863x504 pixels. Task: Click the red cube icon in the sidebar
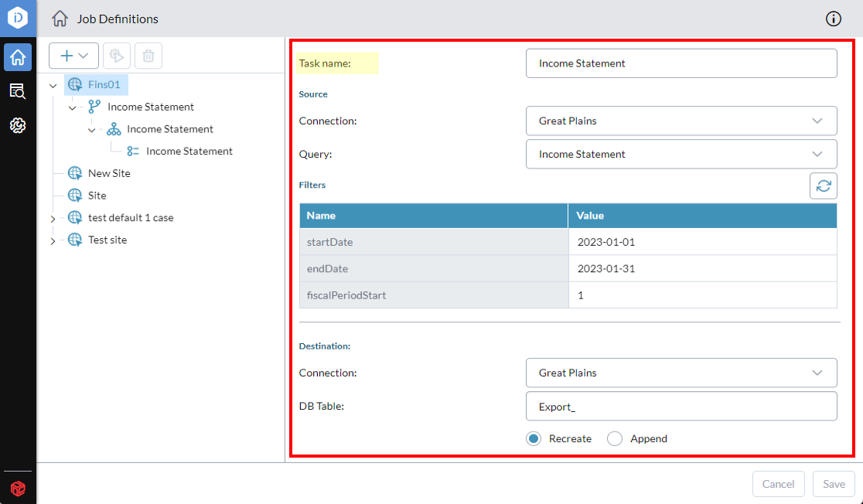pos(18,488)
